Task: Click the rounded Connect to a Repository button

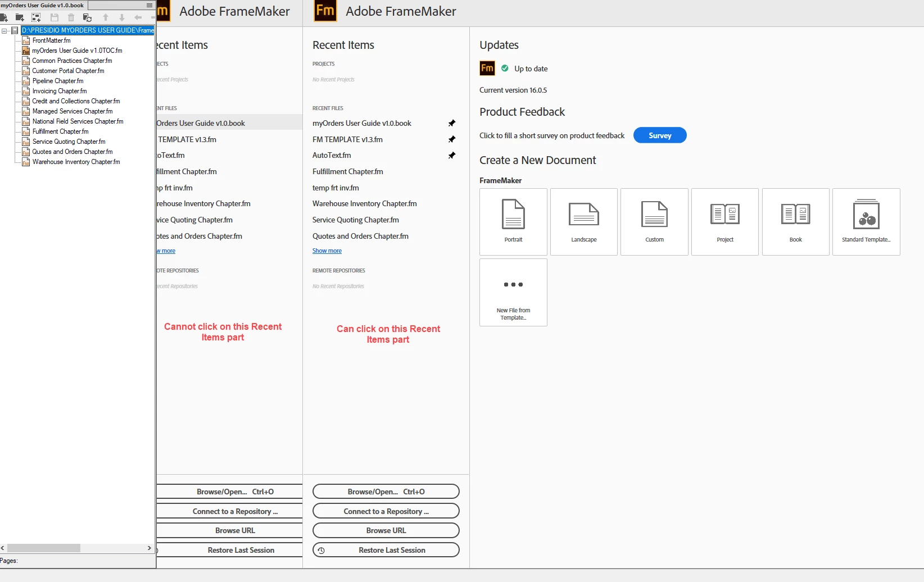Action: tap(386, 511)
